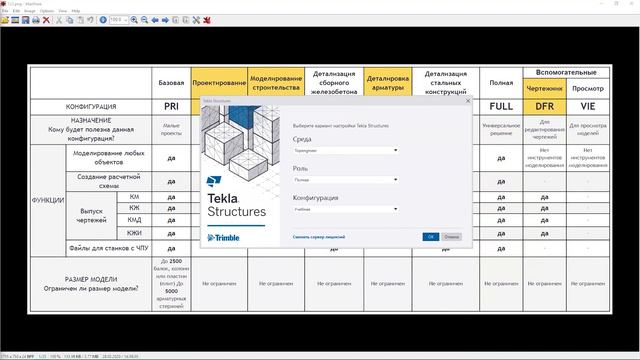The width and height of the screenshot is (640, 360).
Task: Open the View menu
Action: tap(62, 11)
